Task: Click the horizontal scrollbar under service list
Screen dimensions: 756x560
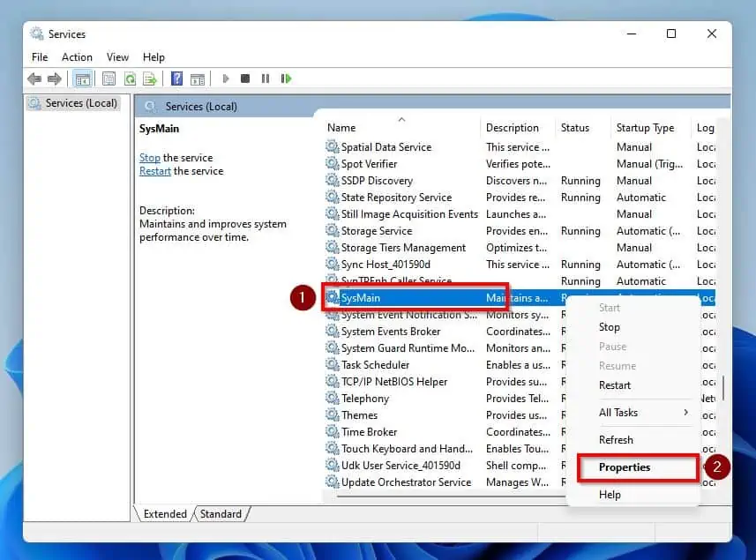Action: pyautogui.click(x=451, y=496)
